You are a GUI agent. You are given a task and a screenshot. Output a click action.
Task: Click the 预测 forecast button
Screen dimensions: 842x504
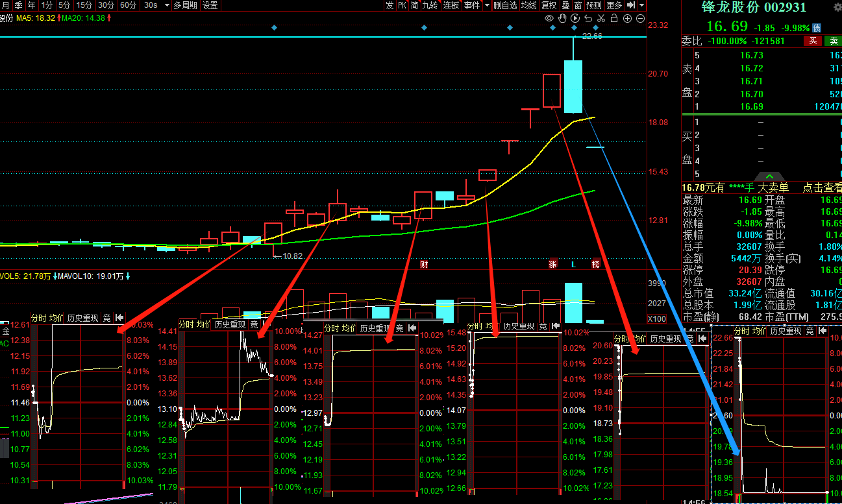(594, 5)
